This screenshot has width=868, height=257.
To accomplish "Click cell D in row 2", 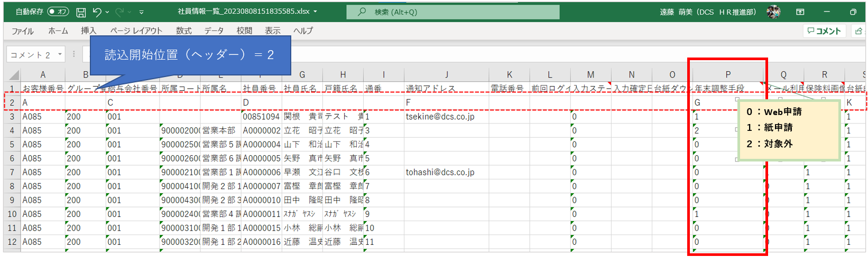I will click(x=261, y=102).
